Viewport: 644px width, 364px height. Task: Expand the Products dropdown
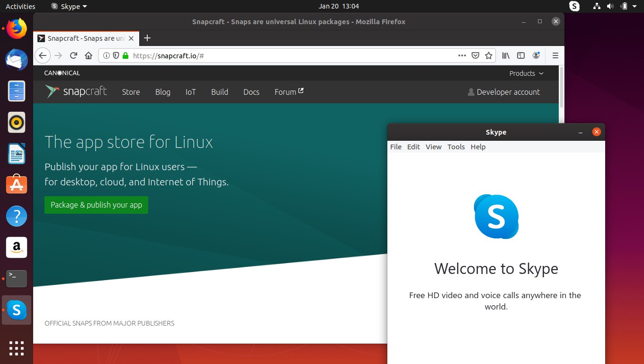[526, 73]
